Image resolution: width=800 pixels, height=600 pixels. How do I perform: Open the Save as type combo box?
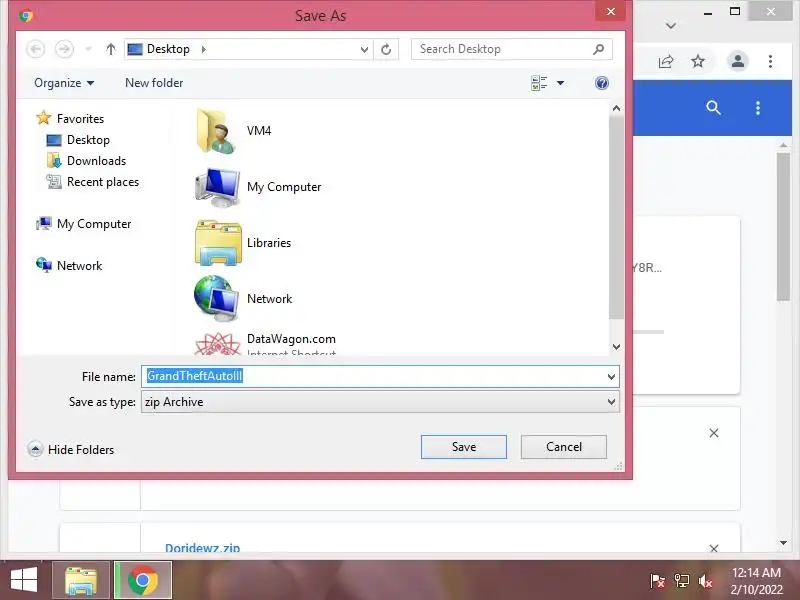pos(380,402)
